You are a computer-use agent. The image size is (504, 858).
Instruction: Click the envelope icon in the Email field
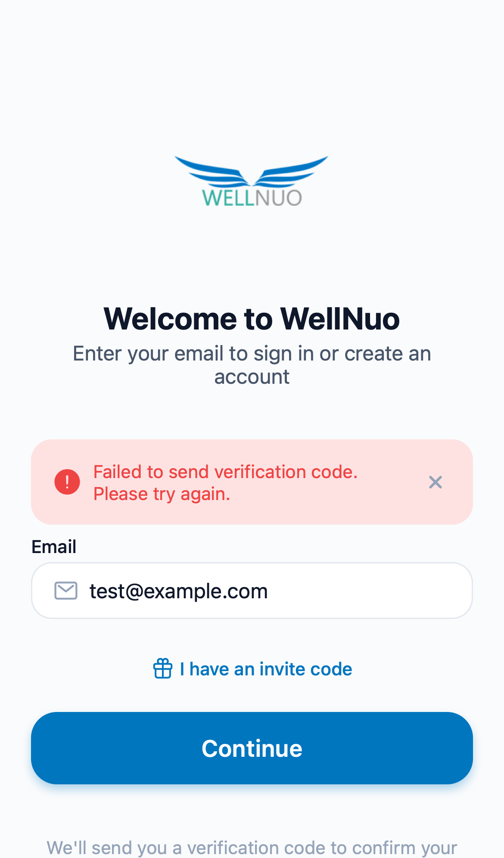[66, 591]
